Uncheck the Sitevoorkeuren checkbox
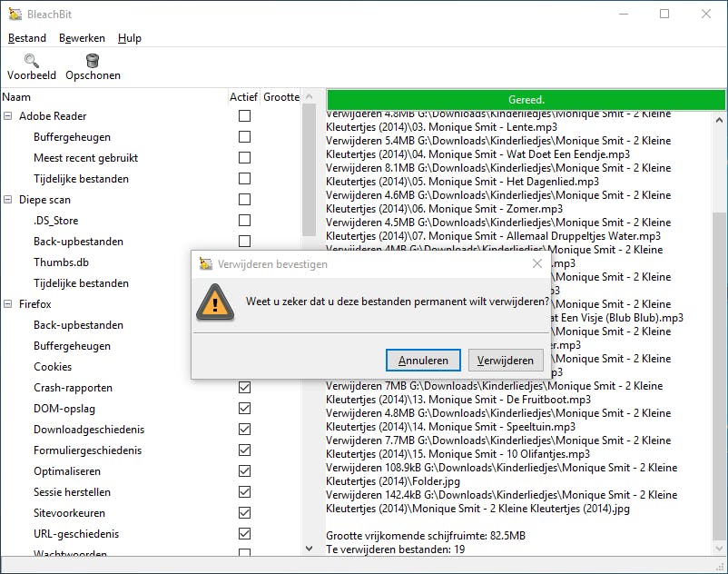Viewport: 728px width, 574px height. (244, 513)
